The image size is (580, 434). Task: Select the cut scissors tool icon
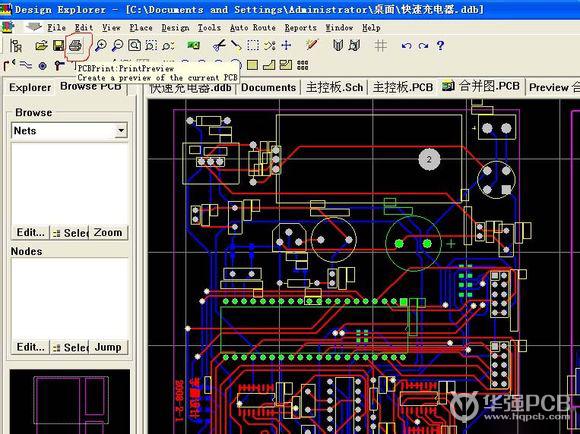tap(219, 46)
